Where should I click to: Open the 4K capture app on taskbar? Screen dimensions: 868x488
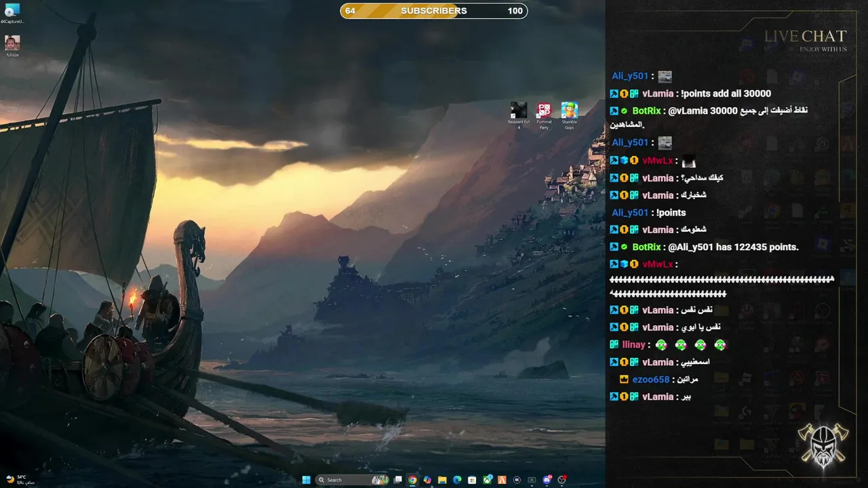point(517,480)
